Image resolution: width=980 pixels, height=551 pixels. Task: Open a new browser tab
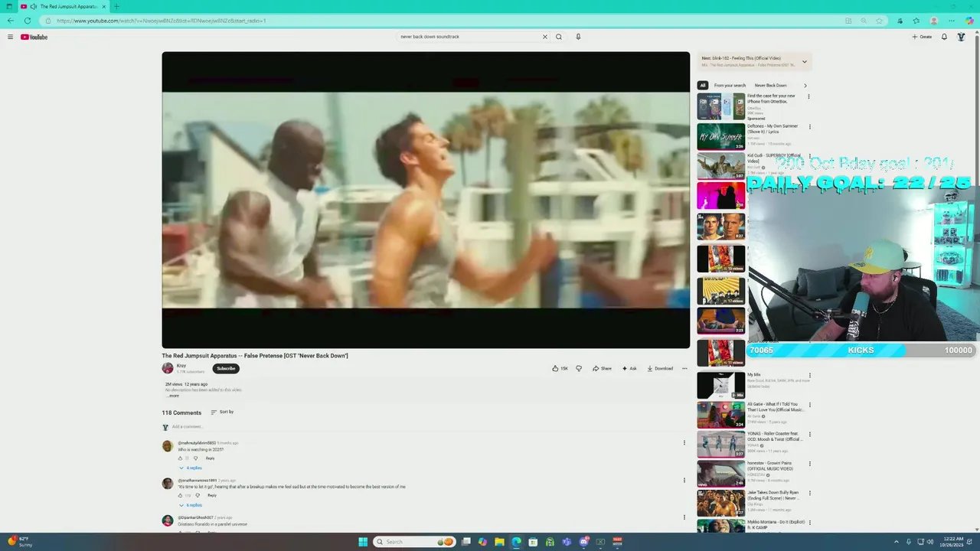tap(116, 7)
